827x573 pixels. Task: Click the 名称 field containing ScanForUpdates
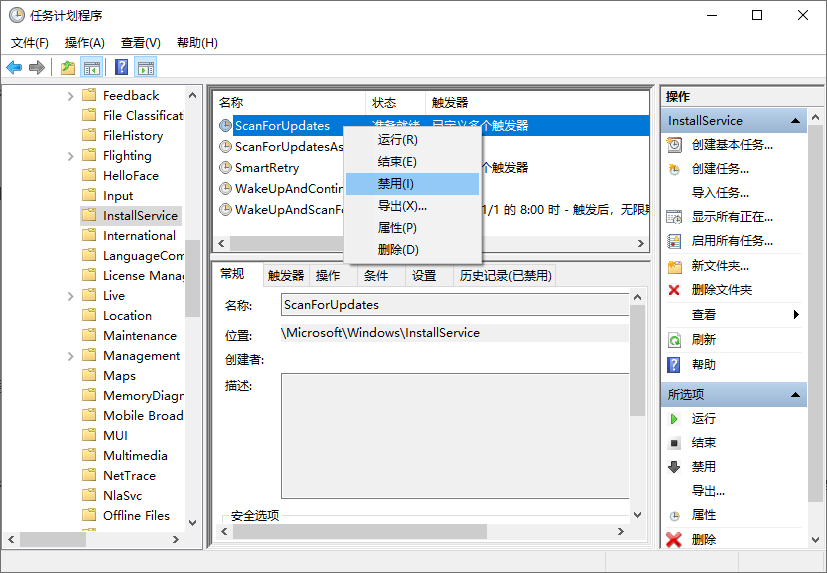[455, 305]
